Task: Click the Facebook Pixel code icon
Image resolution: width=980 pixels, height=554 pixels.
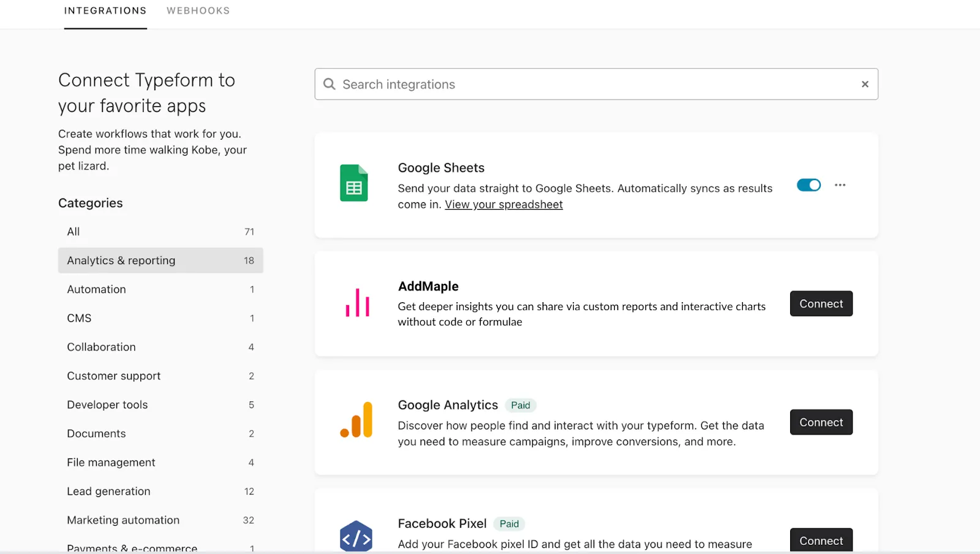Action: pos(356,537)
